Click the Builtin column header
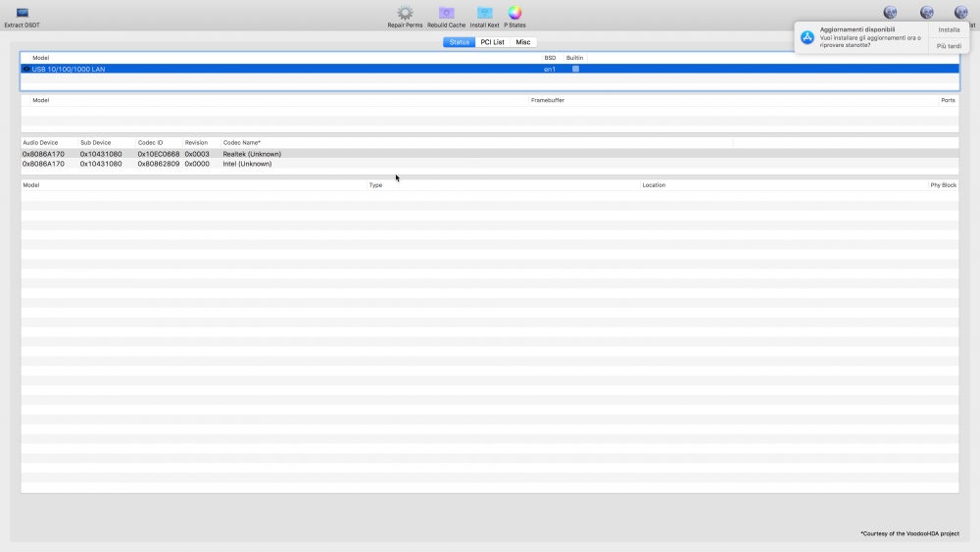 pyautogui.click(x=574, y=58)
